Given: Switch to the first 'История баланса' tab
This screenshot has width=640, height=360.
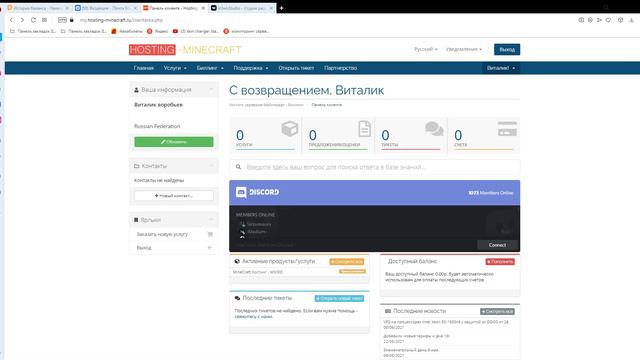Looking at the screenshot, I should [38, 8].
